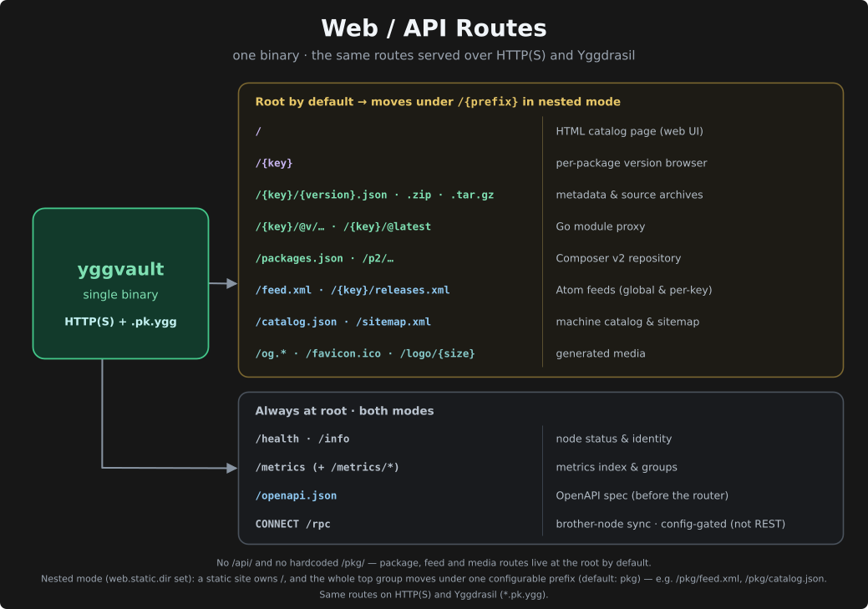Screen dimensions: 868x609
Task: Click 'node status & identity' description
Action: click(x=614, y=439)
